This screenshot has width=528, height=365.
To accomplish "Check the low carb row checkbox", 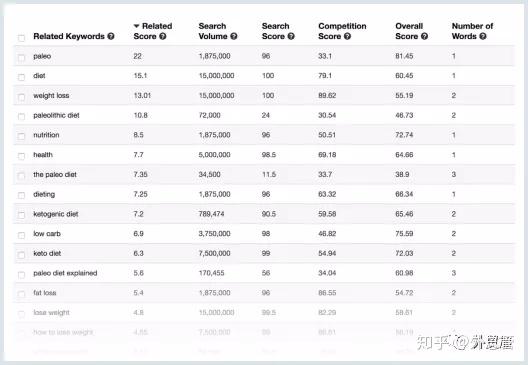I will tap(21, 235).
